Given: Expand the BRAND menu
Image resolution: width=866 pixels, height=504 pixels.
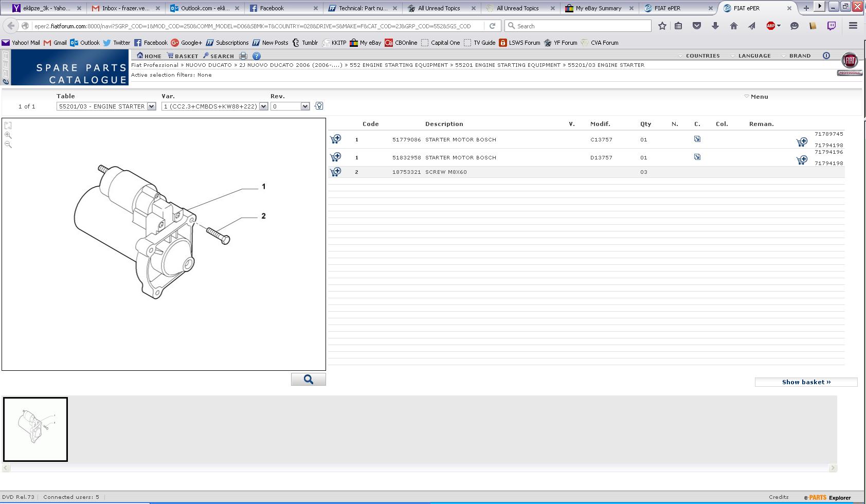Looking at the screenshot, I should [x=796, y=56].
